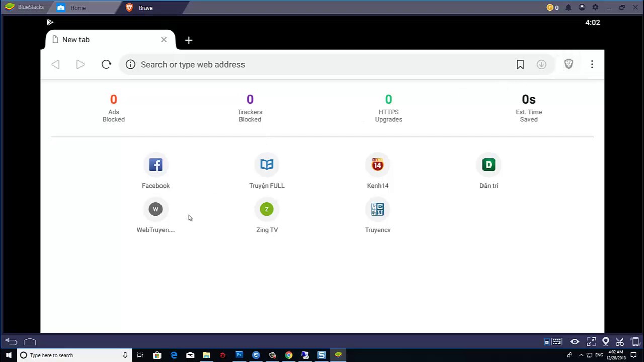Click the scissors screenshot icon
644x362 pixels.
coord(620,342)
